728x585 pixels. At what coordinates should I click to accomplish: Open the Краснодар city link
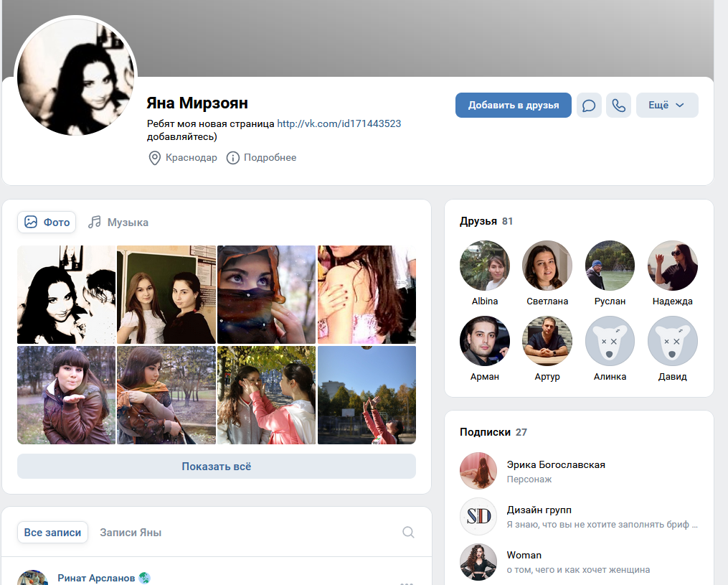point(192,157)
